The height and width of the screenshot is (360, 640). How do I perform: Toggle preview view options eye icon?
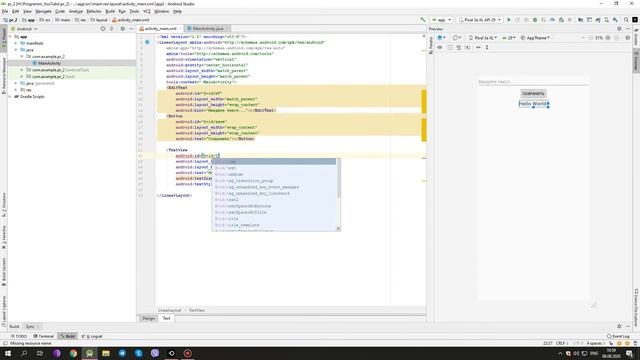(x=440, y=47)
